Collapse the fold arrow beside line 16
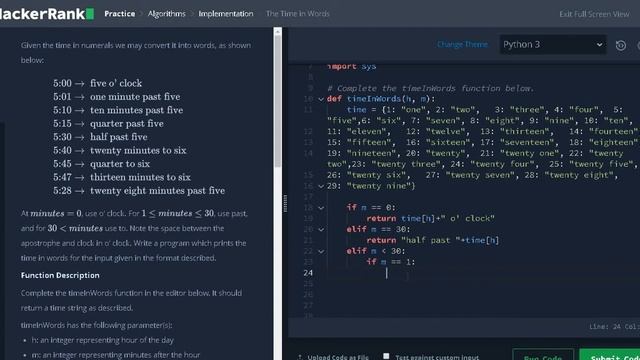 321,186
